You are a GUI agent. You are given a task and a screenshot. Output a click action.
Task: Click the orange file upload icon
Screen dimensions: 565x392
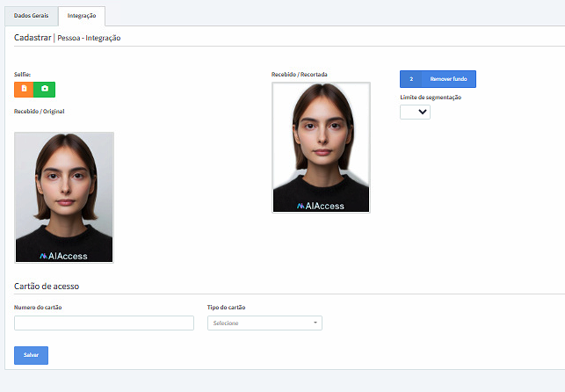point(25,89)
